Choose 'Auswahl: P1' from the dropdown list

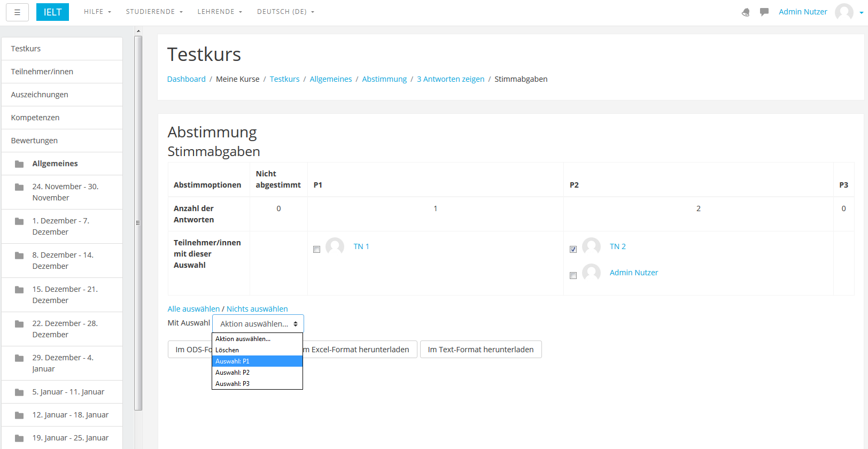[x=257, y=361]
